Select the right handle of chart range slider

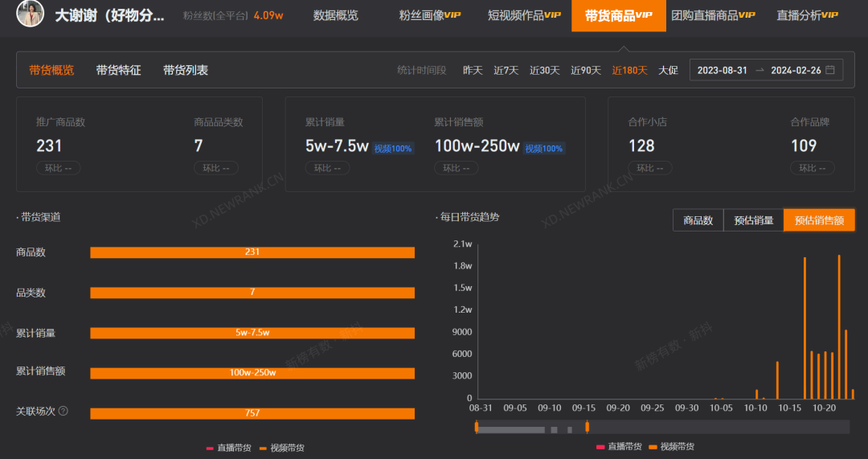(x=588, y=427)
